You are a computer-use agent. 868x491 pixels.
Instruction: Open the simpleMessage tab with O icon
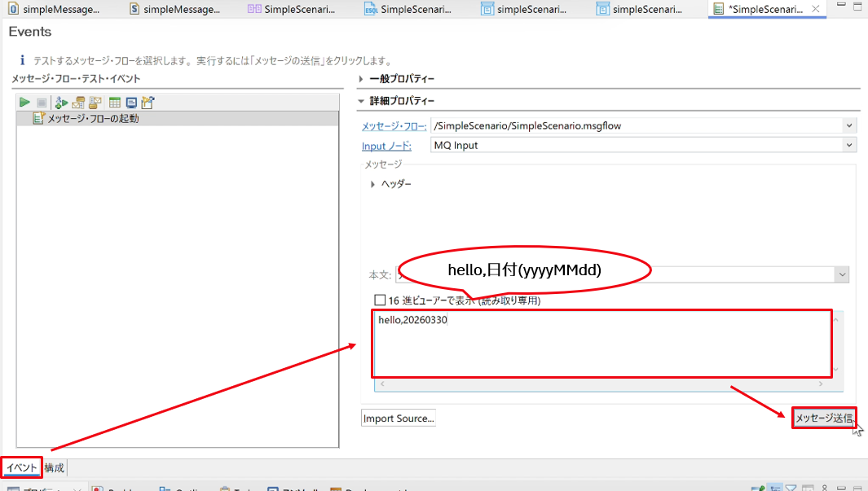[55, 9]
